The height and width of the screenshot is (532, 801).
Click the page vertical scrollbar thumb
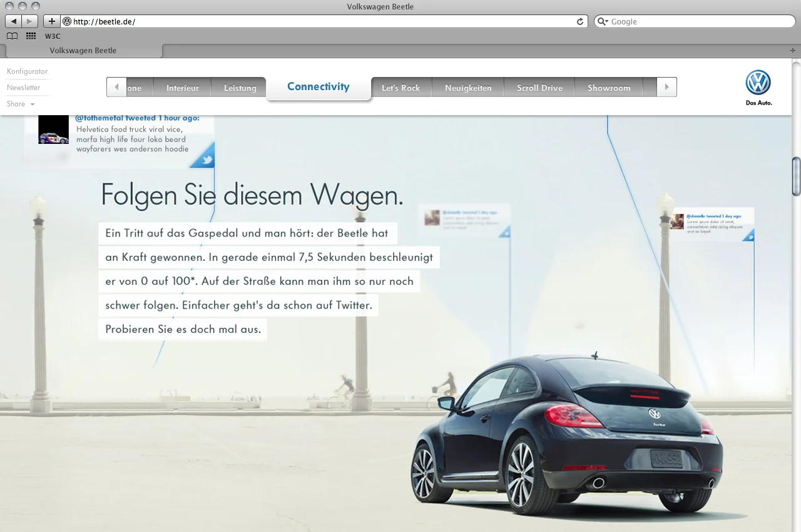[796, 176]
